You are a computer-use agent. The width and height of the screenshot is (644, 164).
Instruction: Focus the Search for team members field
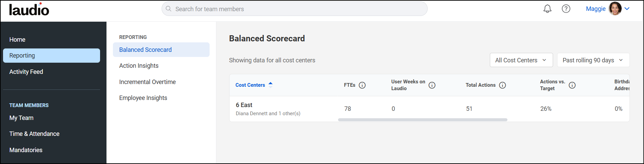pos(294,9)
